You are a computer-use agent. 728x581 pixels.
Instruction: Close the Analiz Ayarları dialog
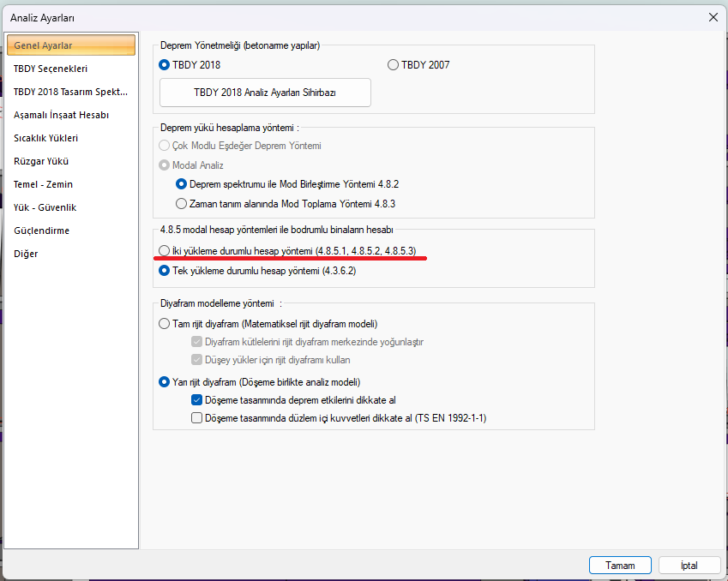click(x=713, y=17)
